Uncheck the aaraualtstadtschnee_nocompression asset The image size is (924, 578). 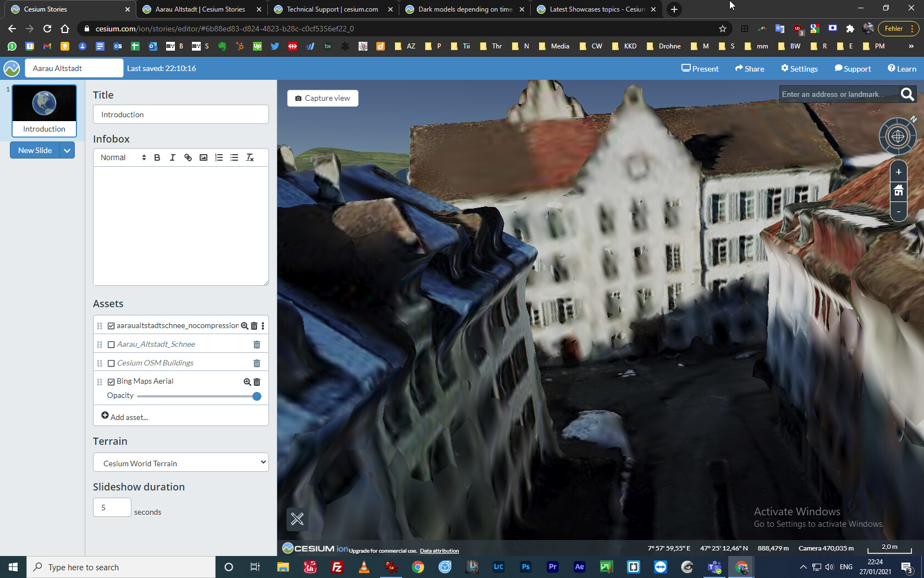tap(111, 326)
